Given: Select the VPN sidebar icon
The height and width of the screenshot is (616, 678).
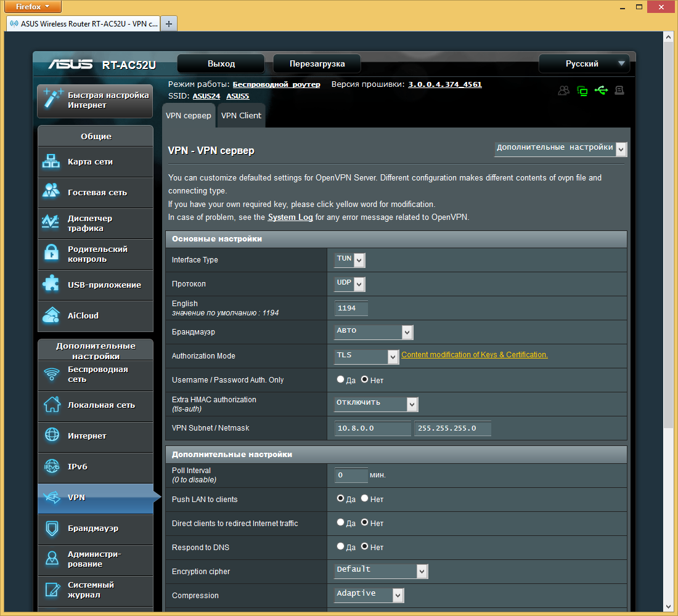Looking at the screenshot, I should [x=52, y=497].
